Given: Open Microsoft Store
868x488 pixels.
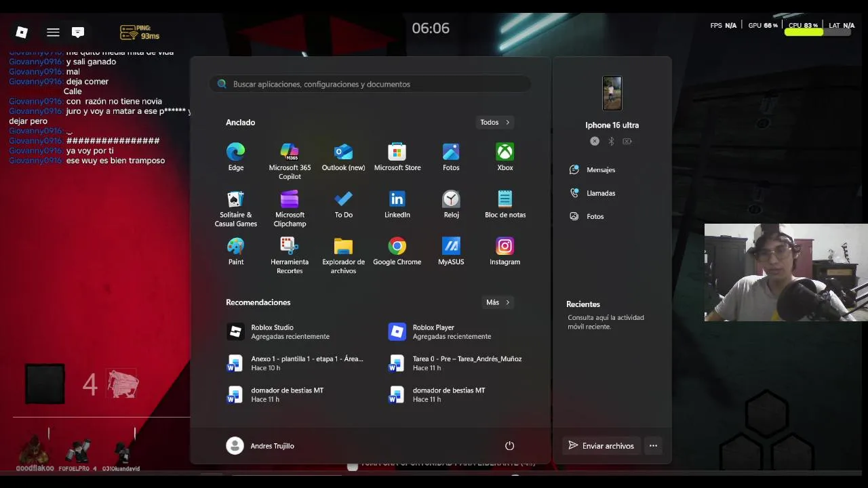Looking at the screenshot, I should (x=397, y=157).
